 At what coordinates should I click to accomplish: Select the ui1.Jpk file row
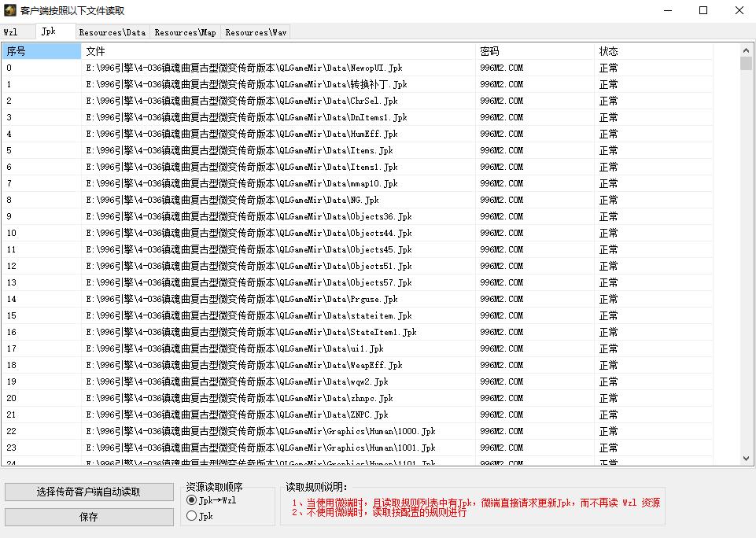click(357, 348)
